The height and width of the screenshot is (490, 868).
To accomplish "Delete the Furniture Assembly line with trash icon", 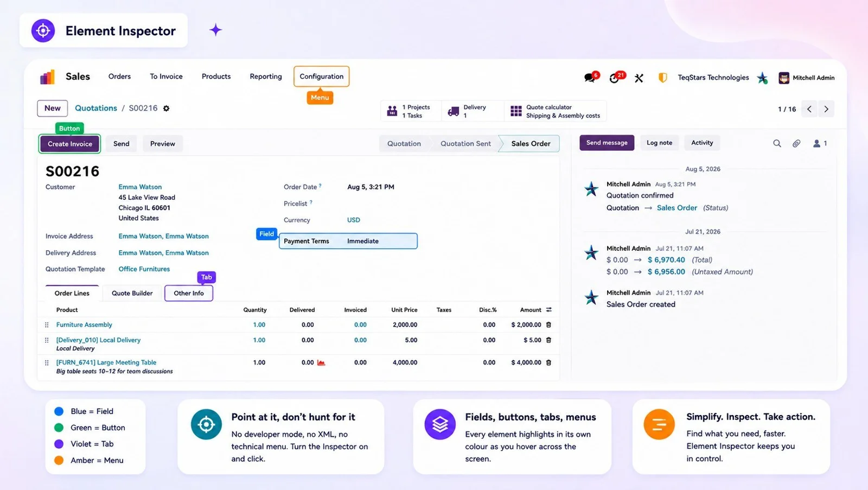I will pos(548,325).
